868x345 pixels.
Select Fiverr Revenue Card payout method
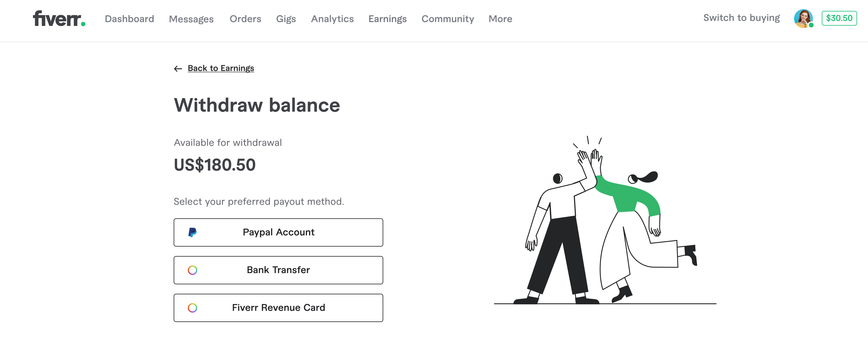point(278,307)
